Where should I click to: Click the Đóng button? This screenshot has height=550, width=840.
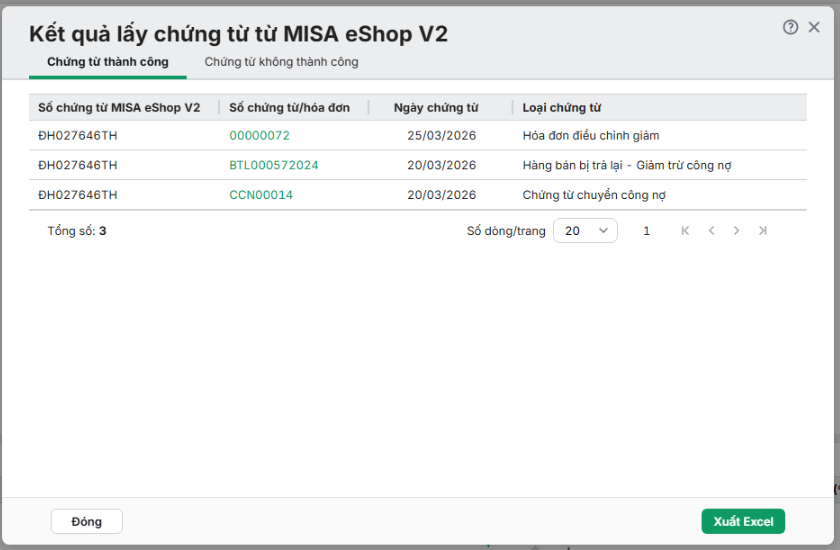[87, 522]
